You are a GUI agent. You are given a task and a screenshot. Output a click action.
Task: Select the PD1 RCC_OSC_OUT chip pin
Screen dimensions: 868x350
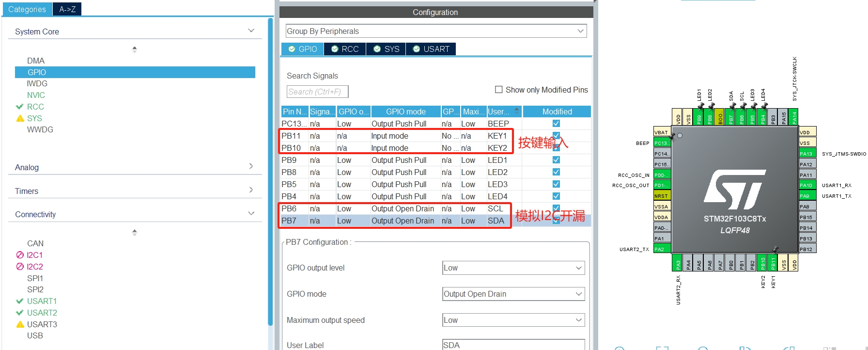(662, 185)
